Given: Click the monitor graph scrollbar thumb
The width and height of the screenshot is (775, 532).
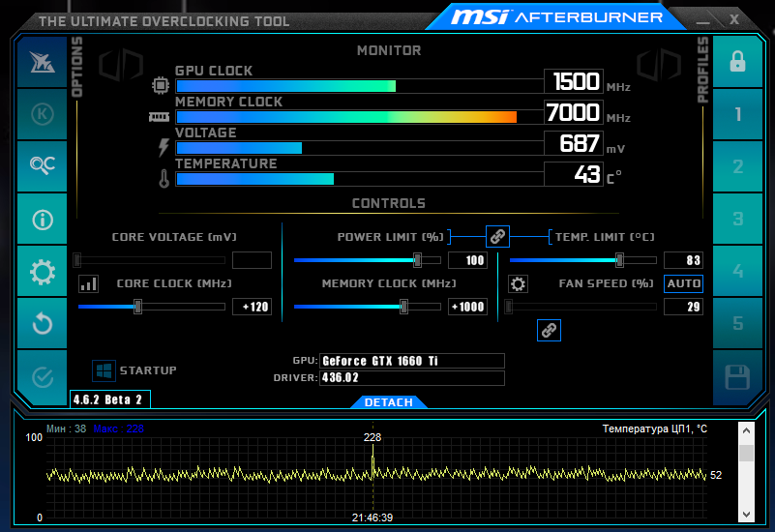Looking at the screenshot, I should tap(746, 453).
